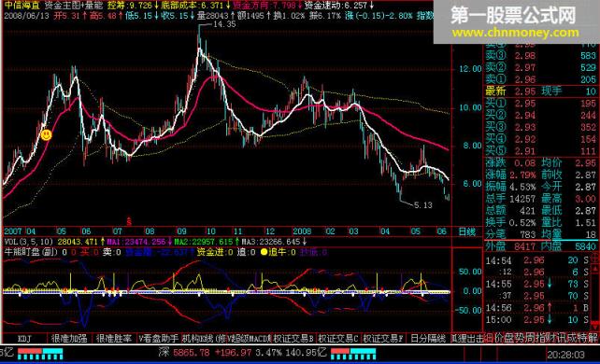Click the 5.13 low price label
This screenshot has height=364, width=600.
tap(423, 205)
